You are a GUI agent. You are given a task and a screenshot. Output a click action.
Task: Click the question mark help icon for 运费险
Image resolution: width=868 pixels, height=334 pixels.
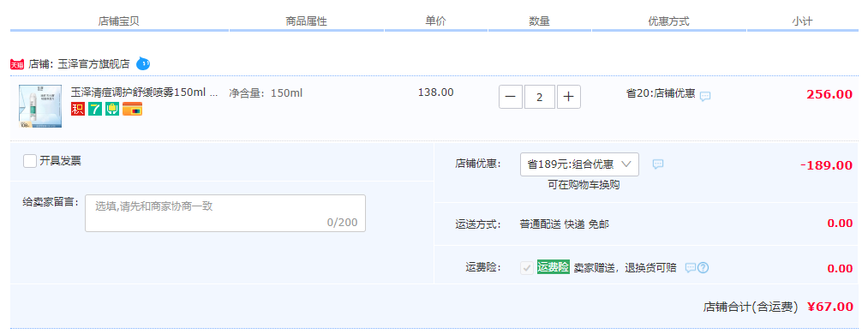(x=703, y=268)
